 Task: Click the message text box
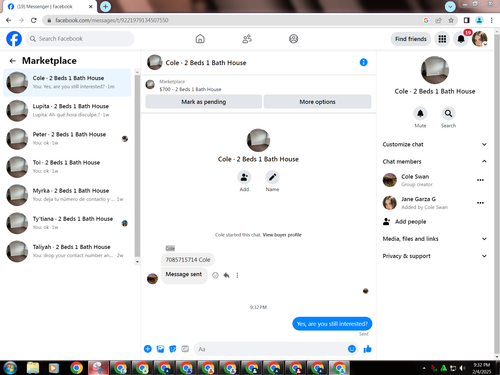click(270, 349)
